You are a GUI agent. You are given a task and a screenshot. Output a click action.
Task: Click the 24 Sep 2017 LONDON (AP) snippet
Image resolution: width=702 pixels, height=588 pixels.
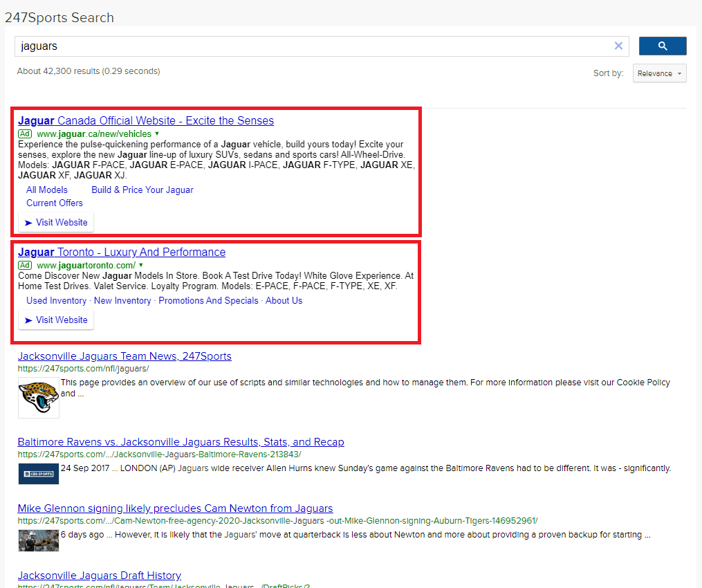(366, 468)
